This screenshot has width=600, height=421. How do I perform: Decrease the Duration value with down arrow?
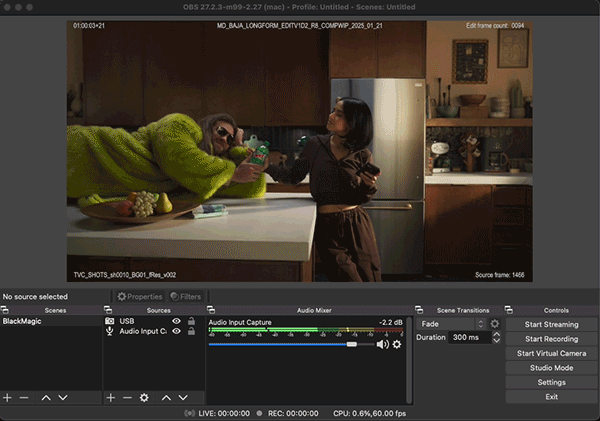pyautogui.click(x=496, y=340)
